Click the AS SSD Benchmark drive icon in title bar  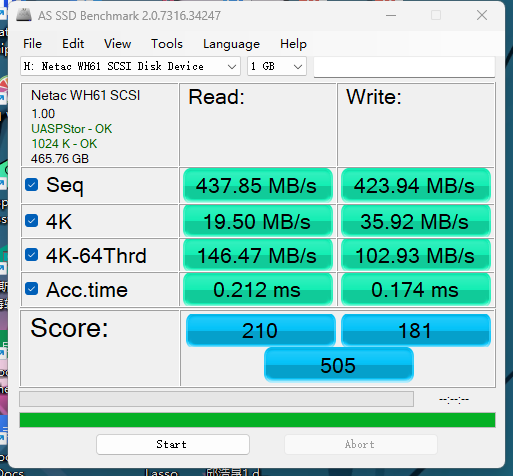[x=24, y=15]
